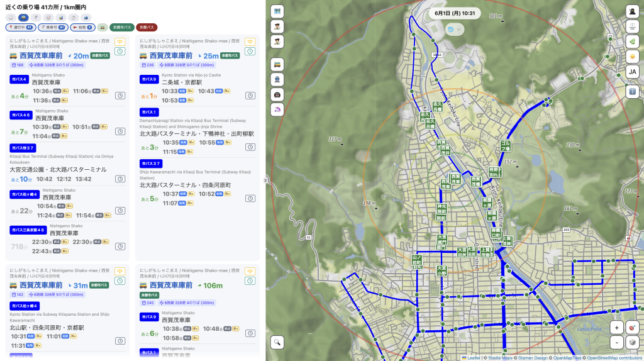This screenshot has height=361, width=644.
Task: Click the 市バス4 route badge
Action: pyautogui.click(x=19, y=79)
